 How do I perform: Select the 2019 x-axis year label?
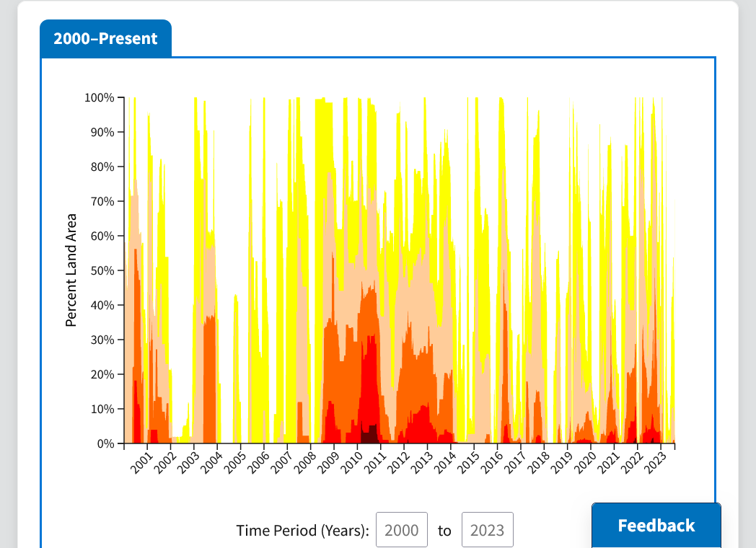click(562, 463)
